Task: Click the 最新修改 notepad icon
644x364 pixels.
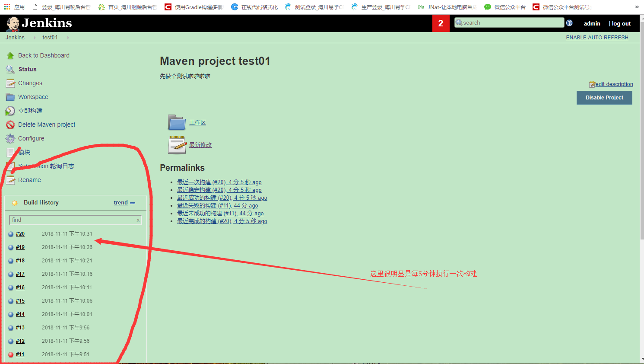Action: point(177,144)
